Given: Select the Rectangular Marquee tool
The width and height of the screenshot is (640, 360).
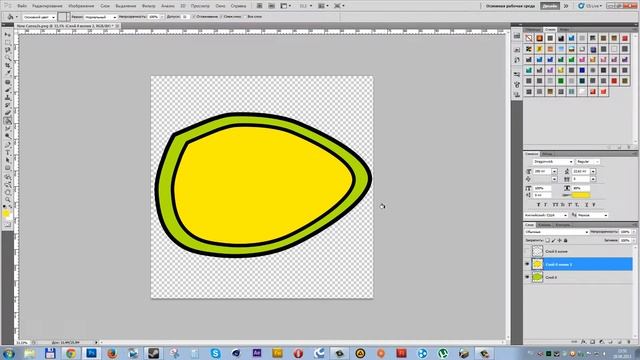Looking at the screenshot, I should coord(8,42).
